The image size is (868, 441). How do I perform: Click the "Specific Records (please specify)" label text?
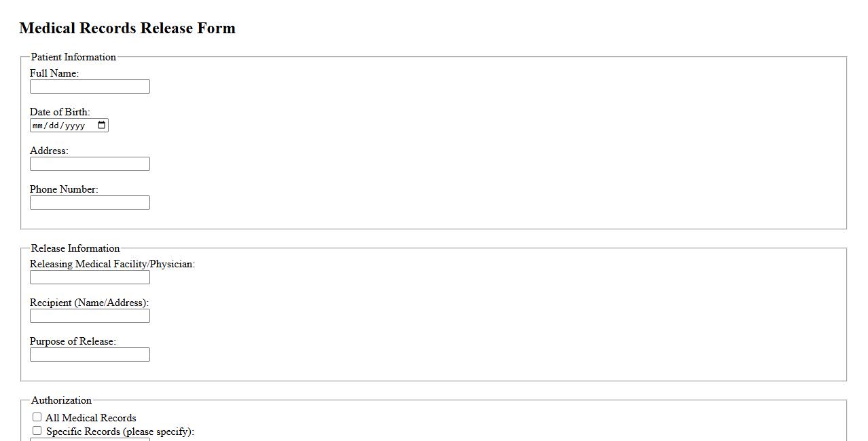point(120,432)
